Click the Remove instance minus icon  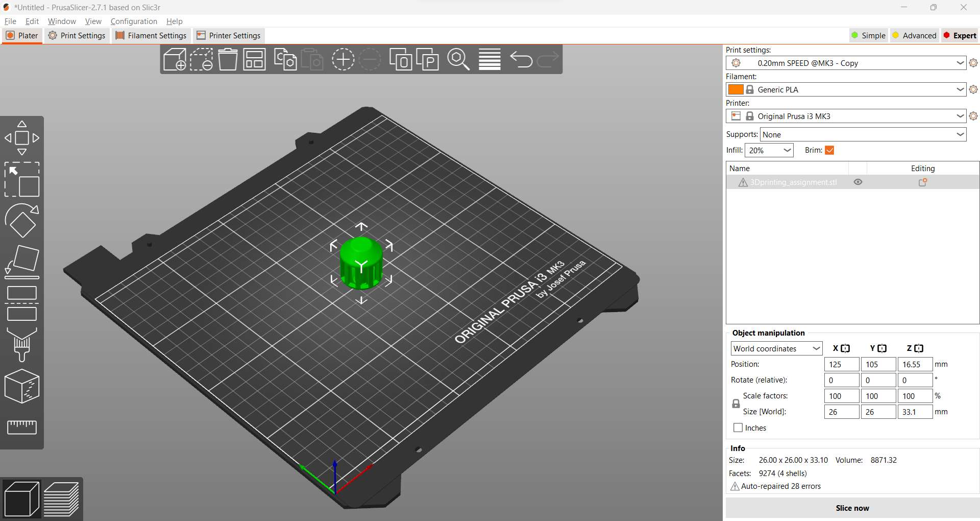coord(370,60)
